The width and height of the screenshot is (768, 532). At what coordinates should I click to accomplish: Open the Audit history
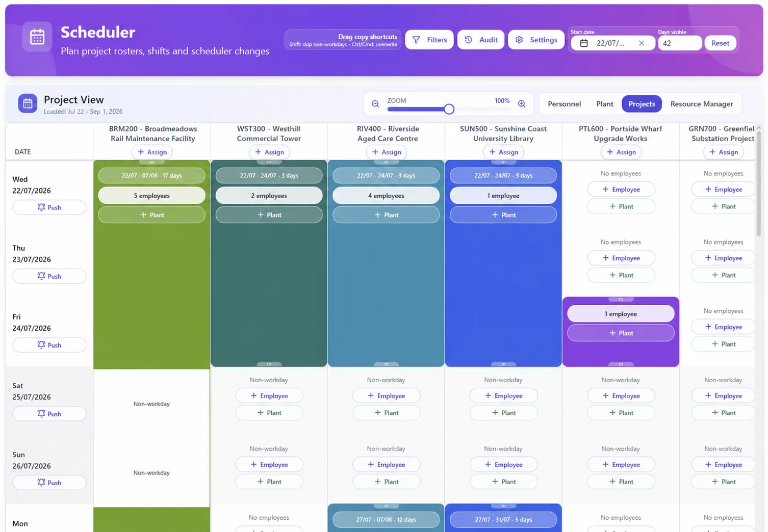[x=481, y=40]
